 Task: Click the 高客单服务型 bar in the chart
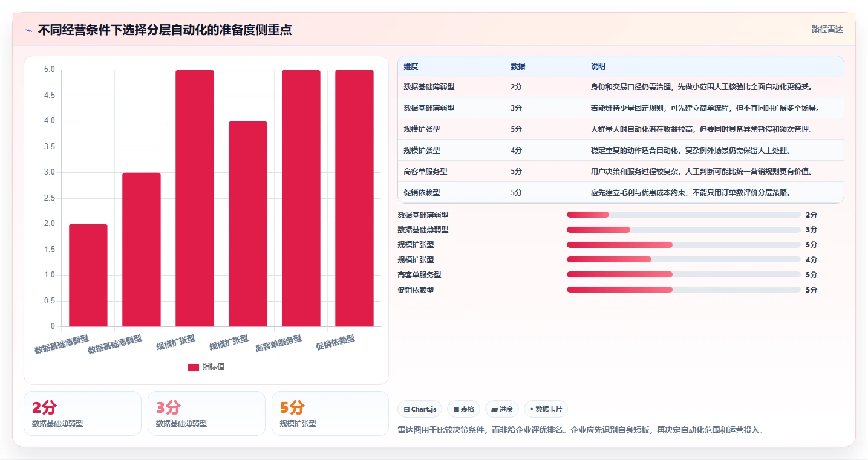[x=301, y=198]
